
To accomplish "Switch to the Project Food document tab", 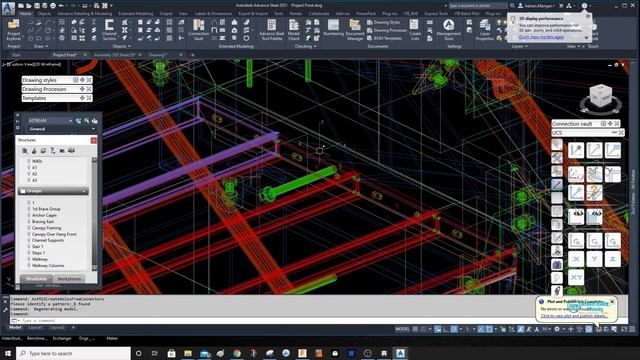I will coord(64,55).
